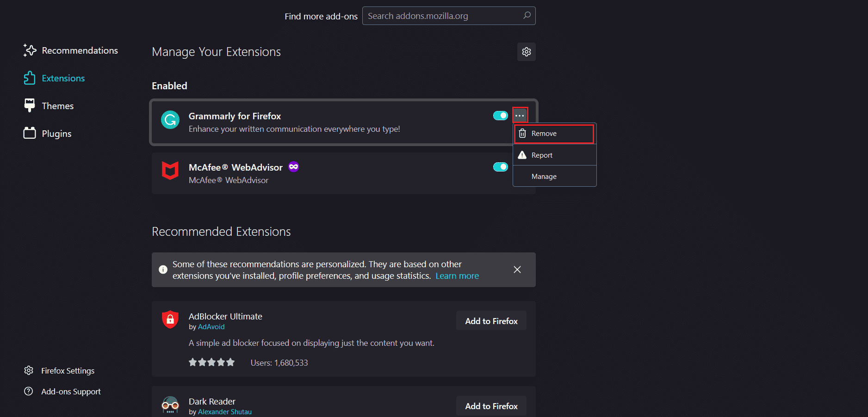The width and height of the screenshot is (868, 417).
Task: Add AdBlocker Ultimate to Firefox
Action: [x=491, y=321]
